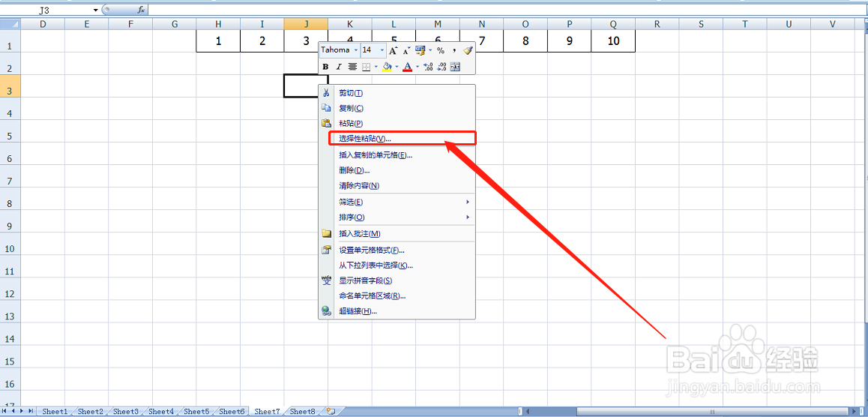
Task: Choose 粘贴(P) in context menu
Action: (397, 123)
